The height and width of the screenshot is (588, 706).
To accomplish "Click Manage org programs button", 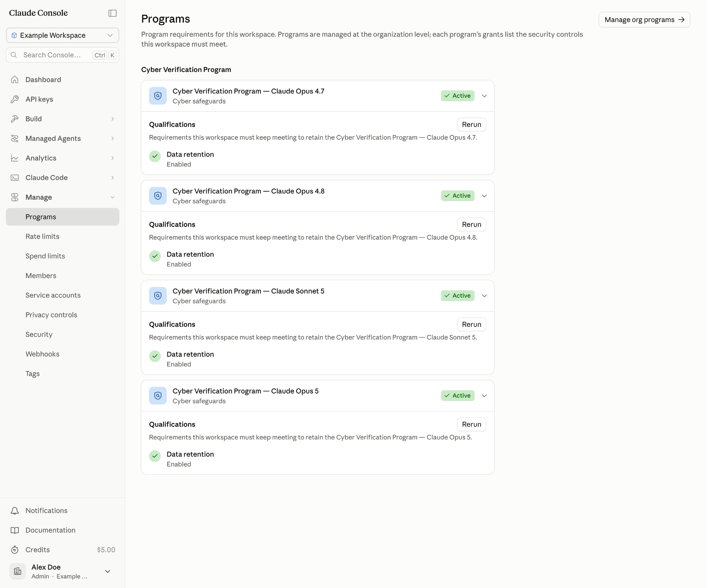I will 644,20.
